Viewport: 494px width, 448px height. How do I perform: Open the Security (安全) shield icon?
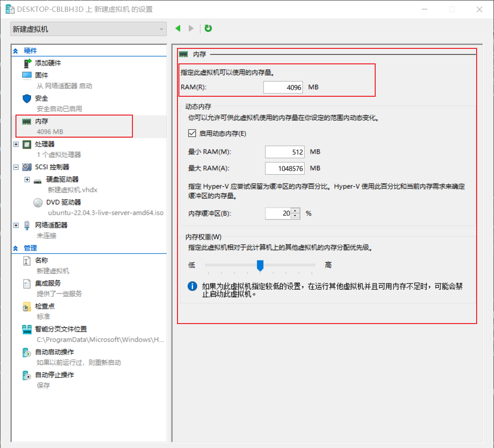tap(27, 99)
